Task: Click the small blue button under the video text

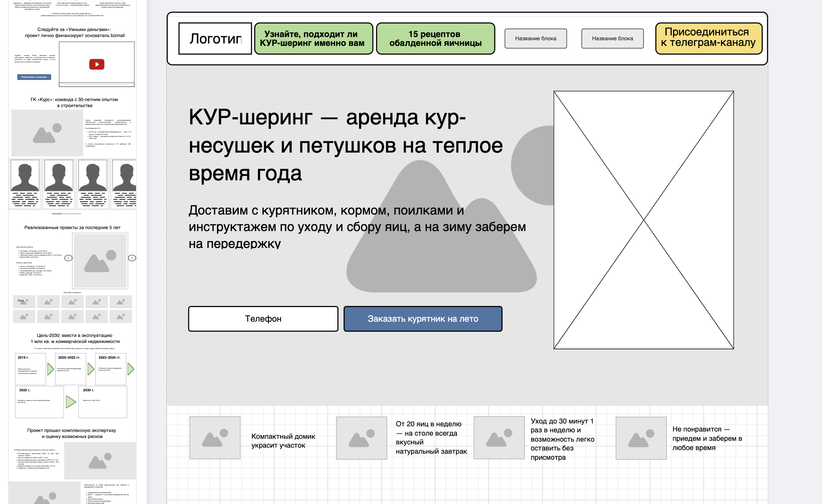Action: click(34, 77)
